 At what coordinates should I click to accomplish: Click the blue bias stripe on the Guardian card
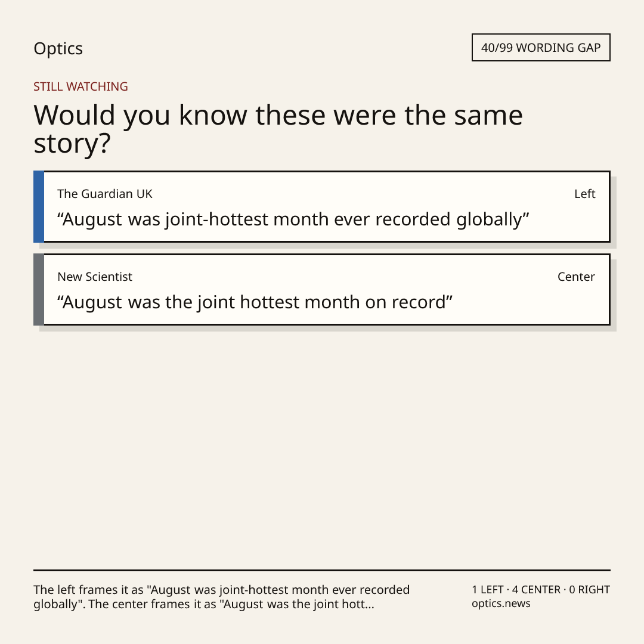pos(39,206)
